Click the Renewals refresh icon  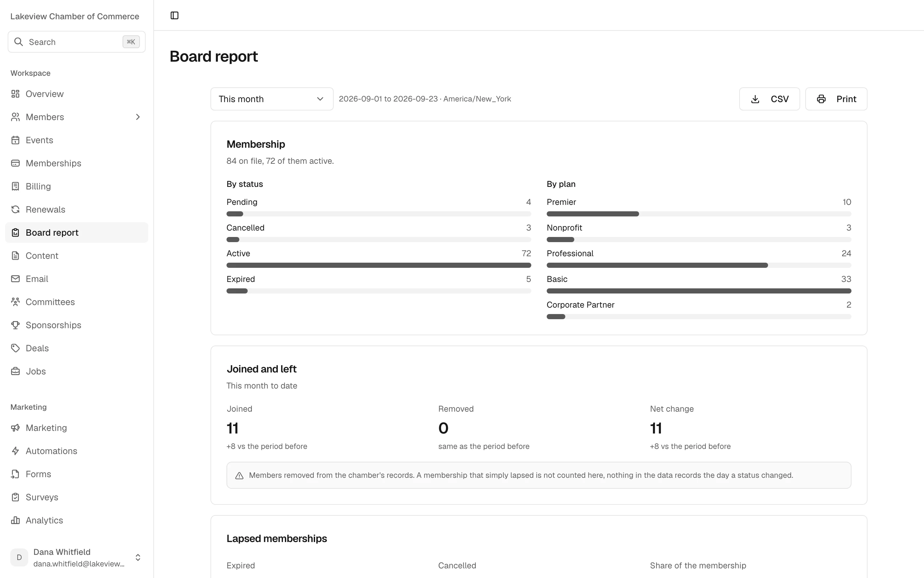(x=15, y=209)
